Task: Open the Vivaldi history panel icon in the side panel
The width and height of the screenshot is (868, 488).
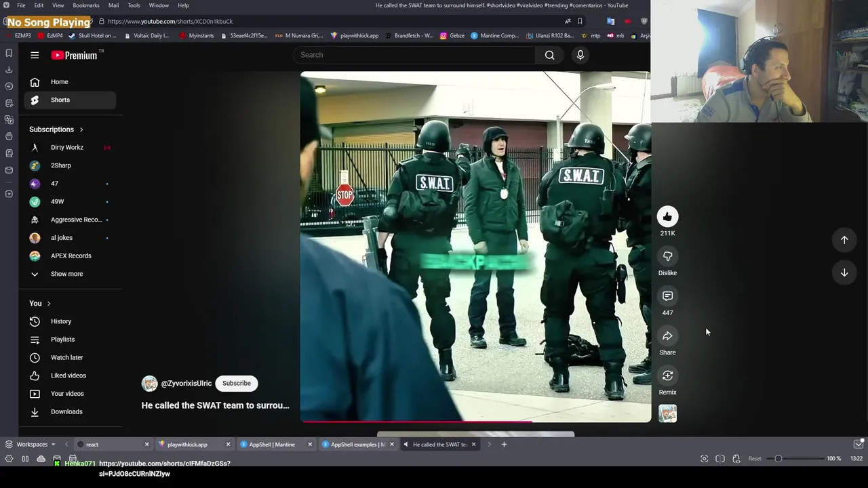Action: point(9,86)
